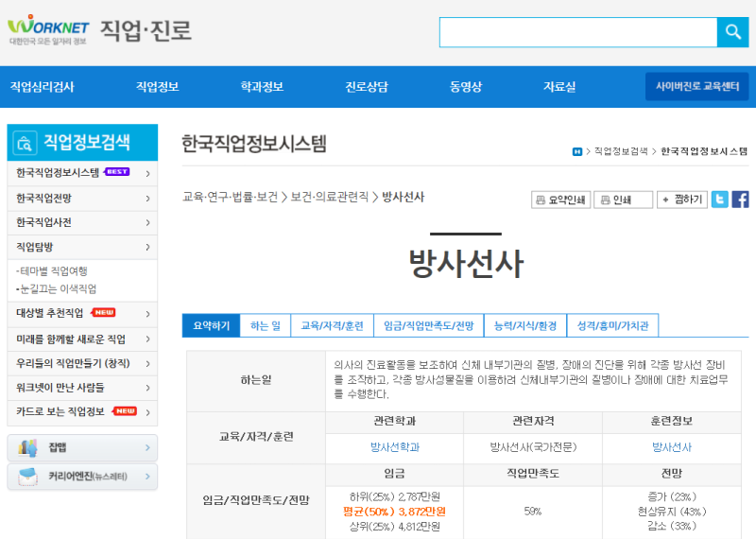Open the 자료실 menu
Image resolution: width=756 pixels, height=539 pixels.
(x=559, y=87)
